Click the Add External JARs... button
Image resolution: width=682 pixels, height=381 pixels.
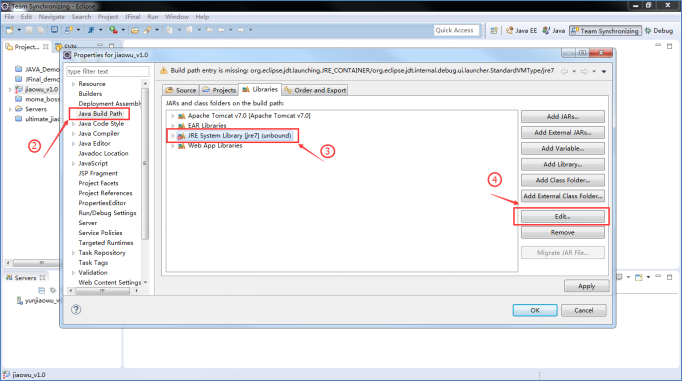pyautogui.click(x=562, y=132)
